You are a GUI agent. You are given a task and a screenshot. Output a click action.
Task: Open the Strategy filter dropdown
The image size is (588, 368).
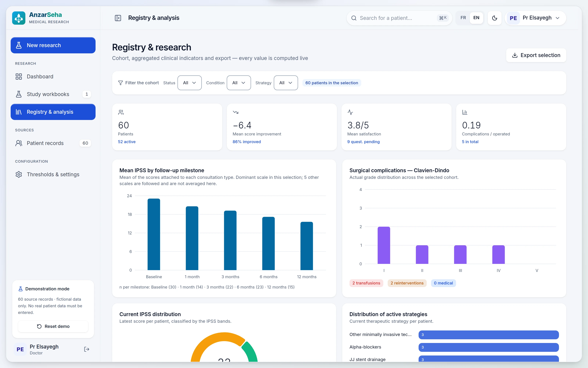coord(286,83)
